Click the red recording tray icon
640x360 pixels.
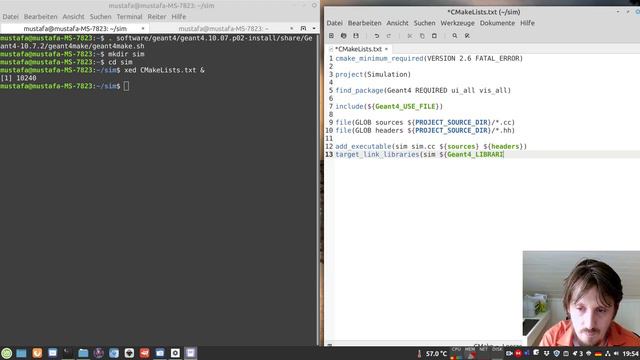tap(518, 353)
